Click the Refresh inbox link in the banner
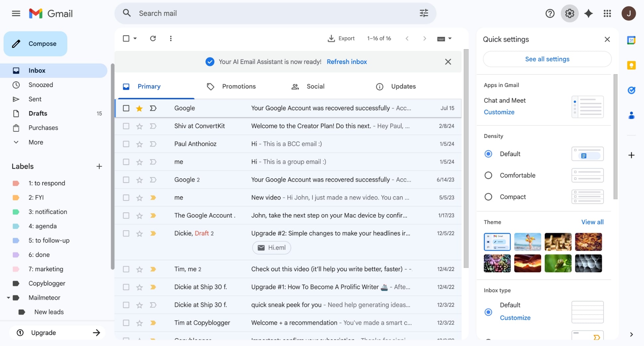This screenshot has width=644, height=346. 347,62
